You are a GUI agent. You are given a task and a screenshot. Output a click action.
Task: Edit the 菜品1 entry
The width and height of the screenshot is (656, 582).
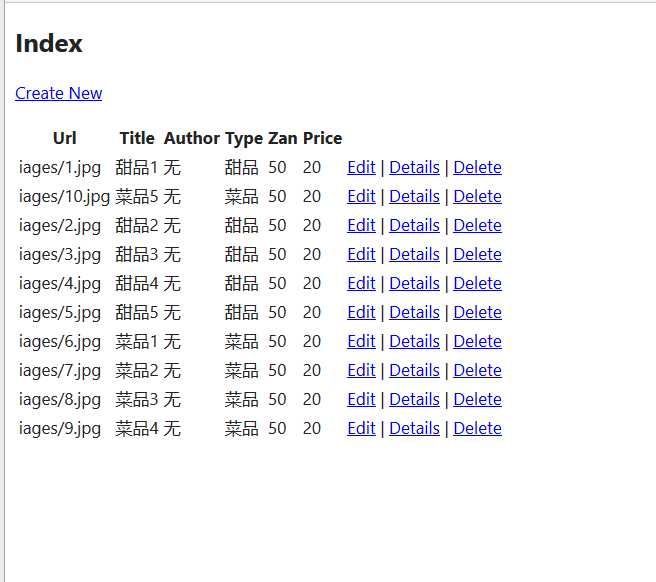[361, 341]
